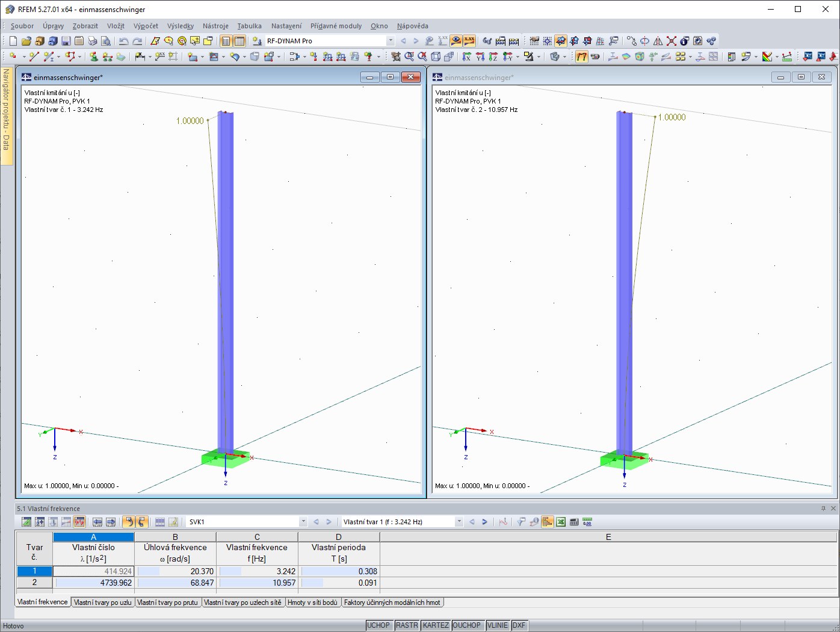Toggle the RASTR grid status button
The width and height of the screenshot is (840, 632).
click(x=407, y=625)
